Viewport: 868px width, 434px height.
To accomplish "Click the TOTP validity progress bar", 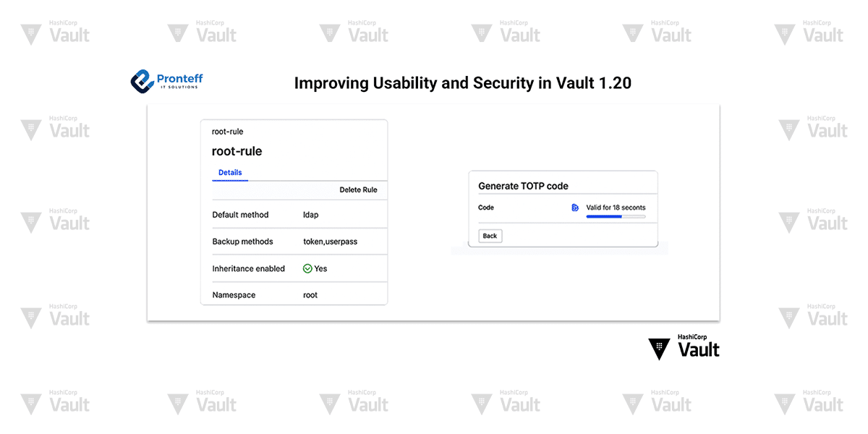I will (x=616, y=216).
